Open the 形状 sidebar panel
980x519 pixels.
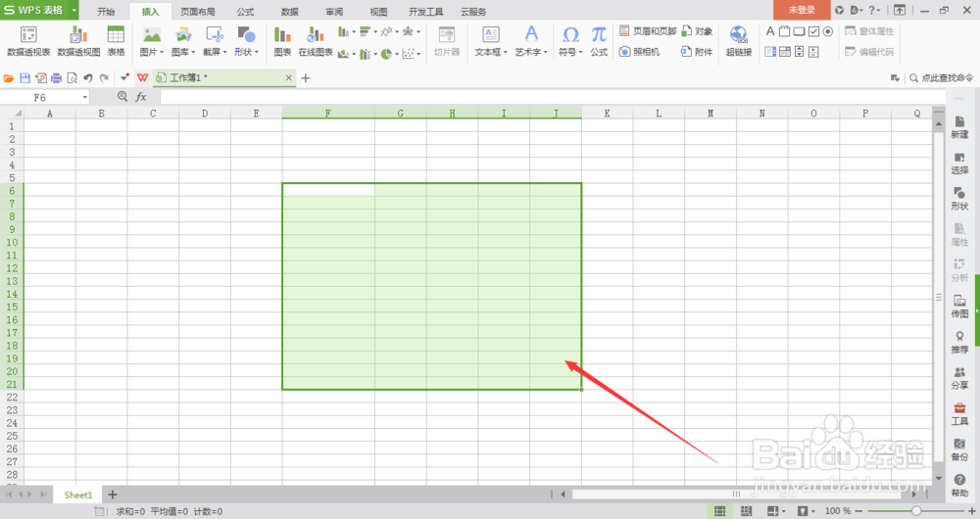click(959, 199)
